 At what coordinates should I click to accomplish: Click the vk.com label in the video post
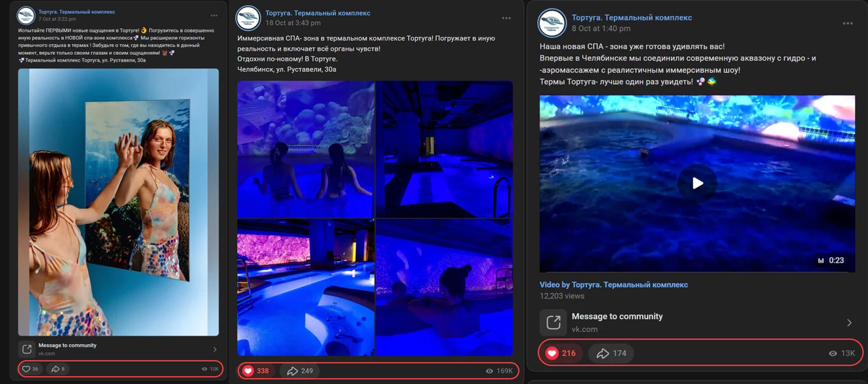[x=584, y=329]
